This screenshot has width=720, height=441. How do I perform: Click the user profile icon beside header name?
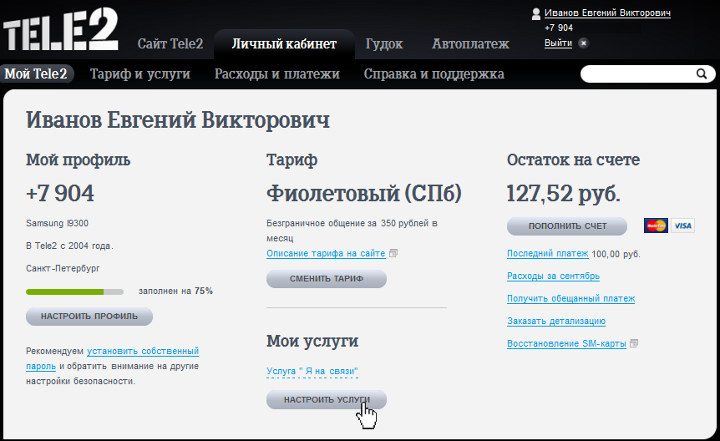(x=536, y=14)
